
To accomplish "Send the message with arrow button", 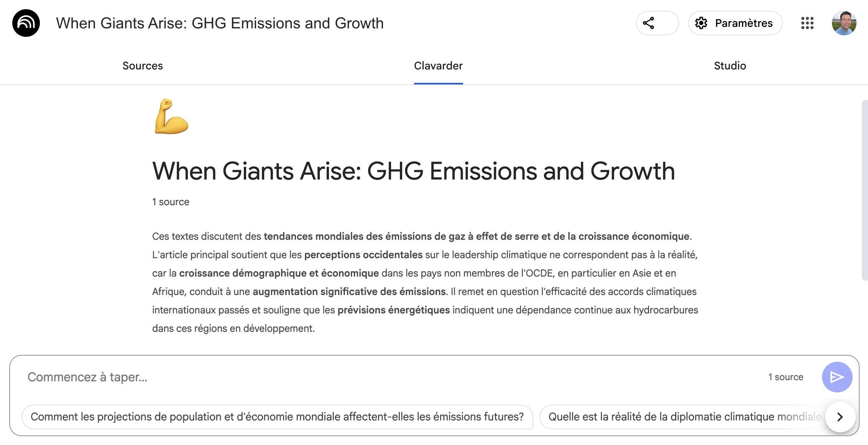I will 837,377.
